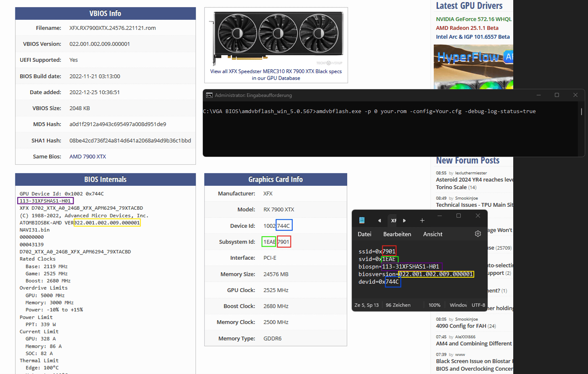588x374 pixels.
Task: Click BIOS Build date 2022-11-21 03:13:00
Action: click(x=95, y=76)
